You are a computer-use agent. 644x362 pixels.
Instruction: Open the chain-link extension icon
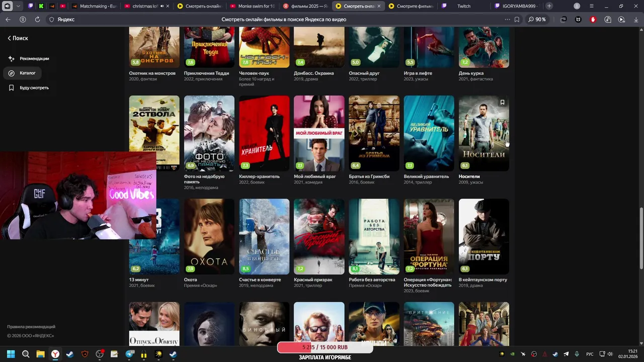563,19
